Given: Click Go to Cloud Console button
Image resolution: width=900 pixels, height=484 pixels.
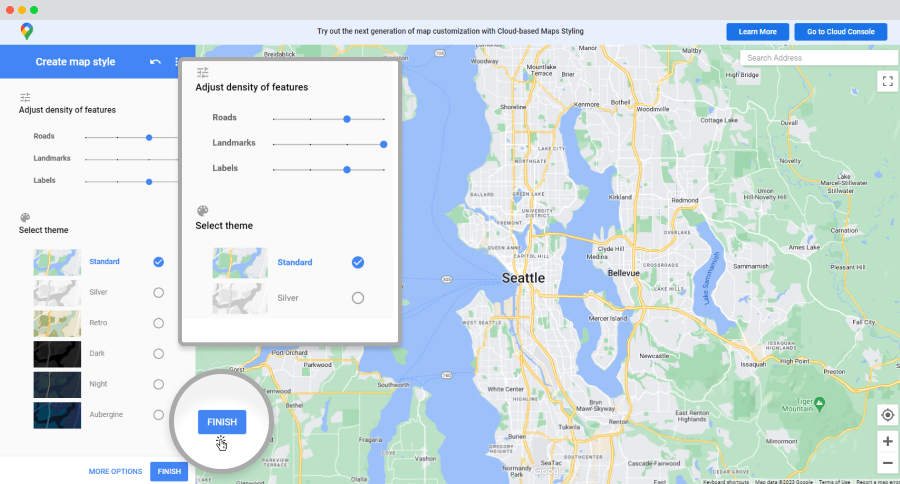Looking at the screenshot, I should pyautogui.click(x=840, y=32).
